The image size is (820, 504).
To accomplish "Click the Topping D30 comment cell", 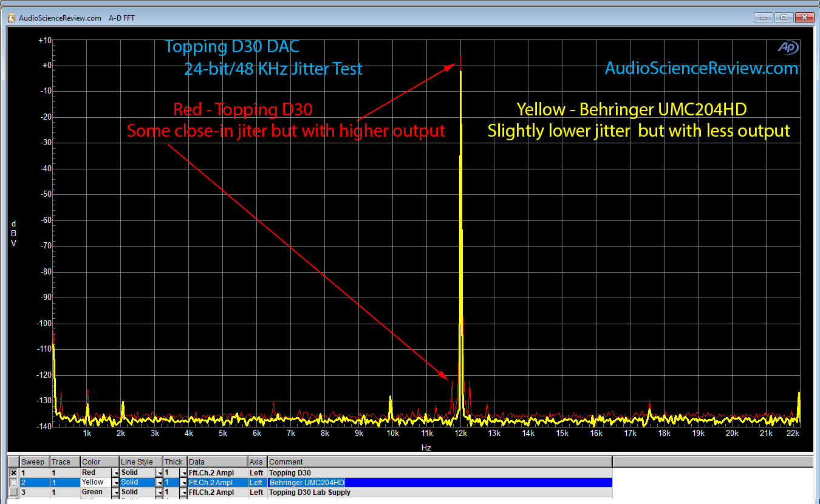I will tap(440, 472).
